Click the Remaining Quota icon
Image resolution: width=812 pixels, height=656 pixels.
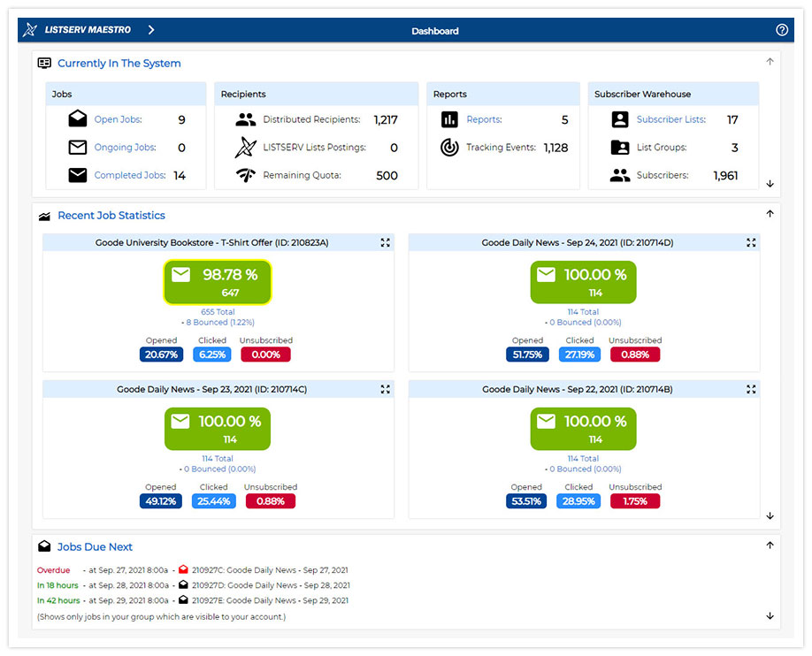coord(246,176)
